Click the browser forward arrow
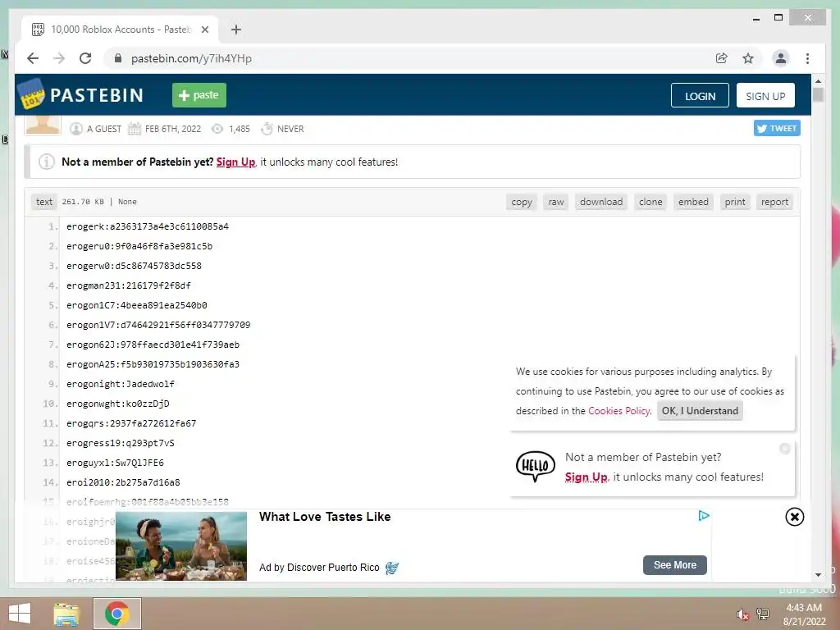Screen dimensions: 840x630 (59, 58)
